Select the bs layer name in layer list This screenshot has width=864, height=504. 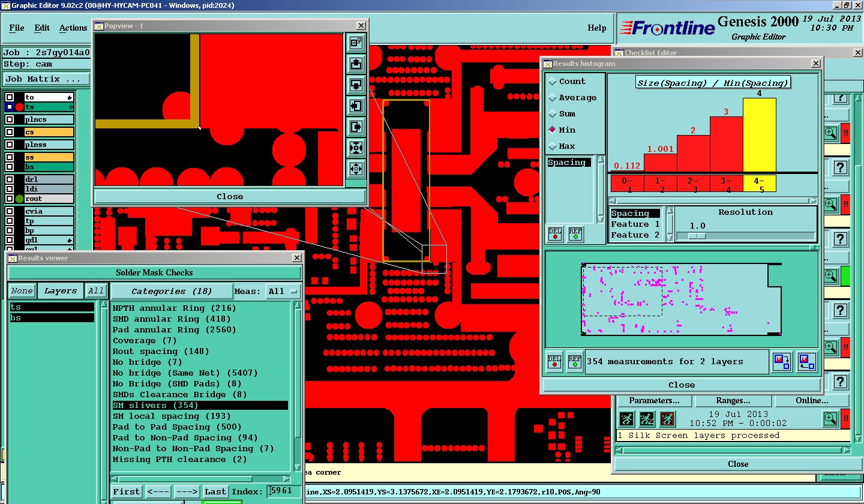49,167
